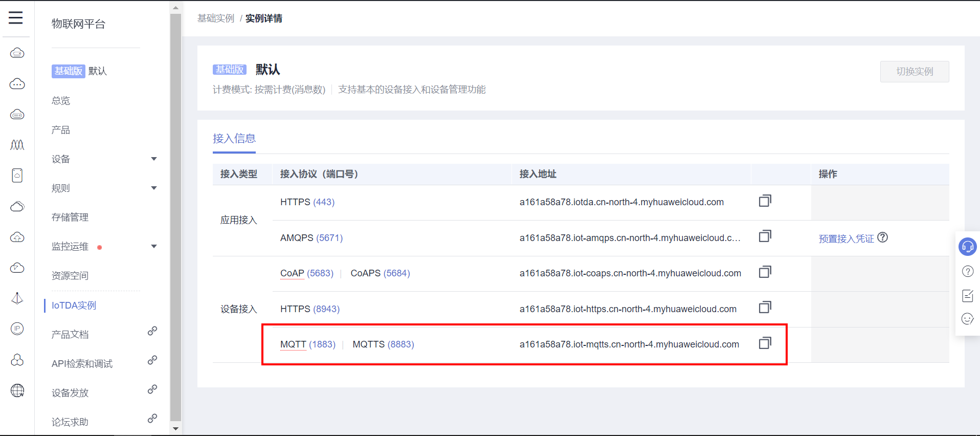Open 设备发放 in sidebar
This screenshot has width=980, height=436.
70,393
